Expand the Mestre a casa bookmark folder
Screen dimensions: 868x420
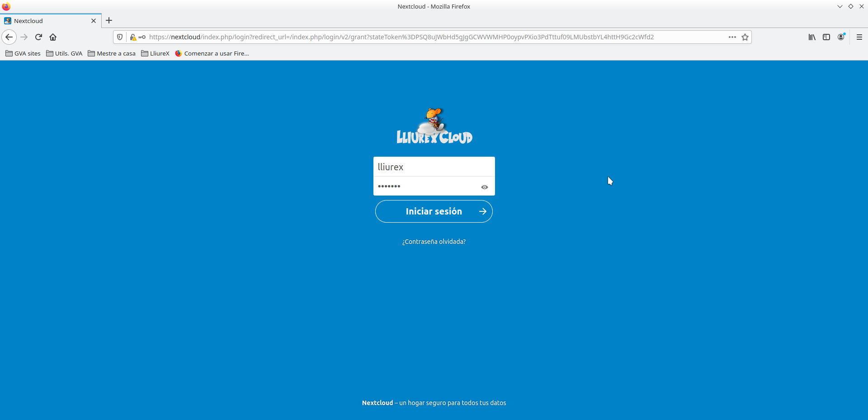[x=112, y=53]
